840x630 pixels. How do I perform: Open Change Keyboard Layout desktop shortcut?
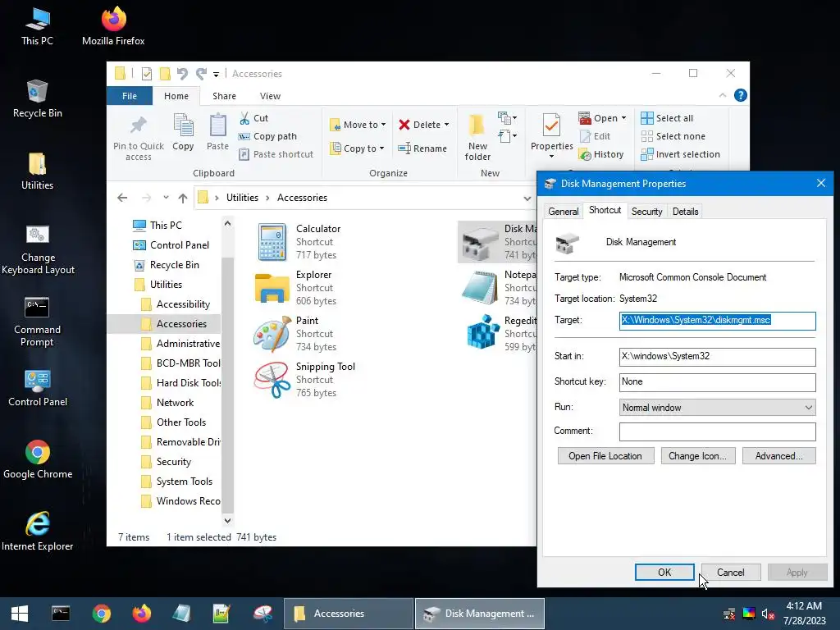point(38,250)
